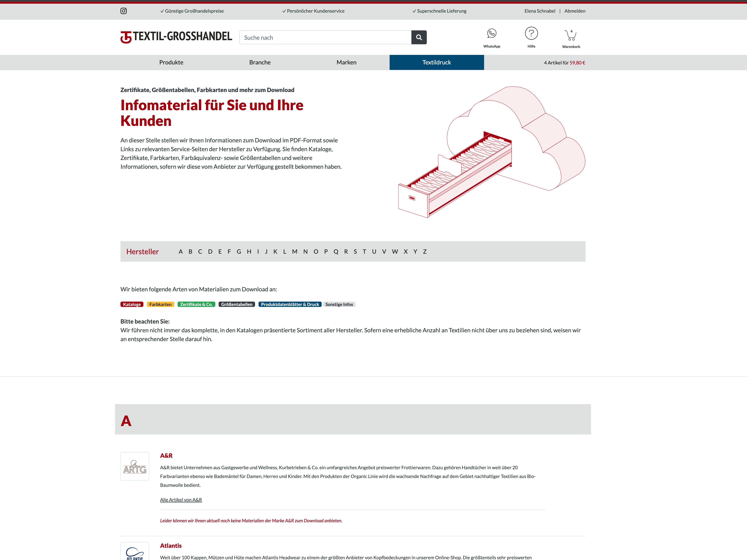Select the Textildruck tab
Image resolution: width=747 pixels, height=560 pixels.
(437, 62)
